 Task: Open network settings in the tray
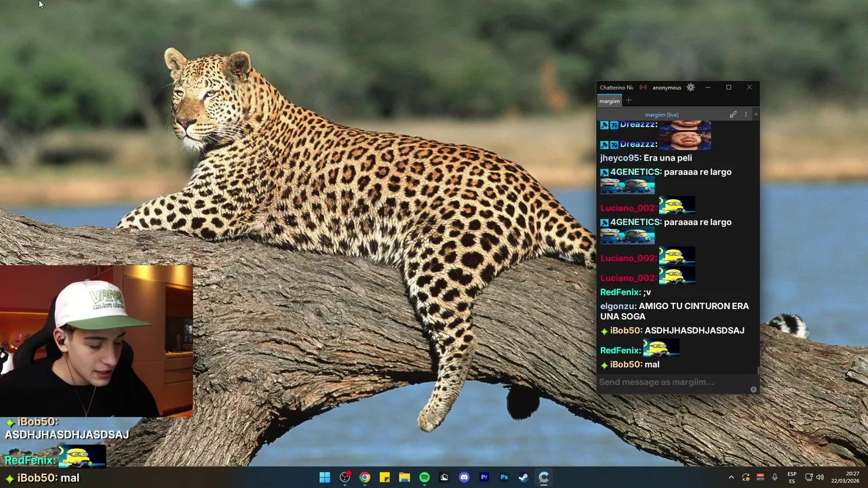click(x=809, y=478)
